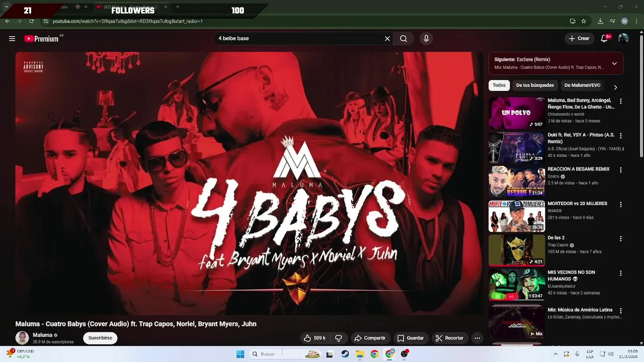The height and width of the screenshot is (362, 644).
Task: Open Windows Start menu
Action: point(240,354)
